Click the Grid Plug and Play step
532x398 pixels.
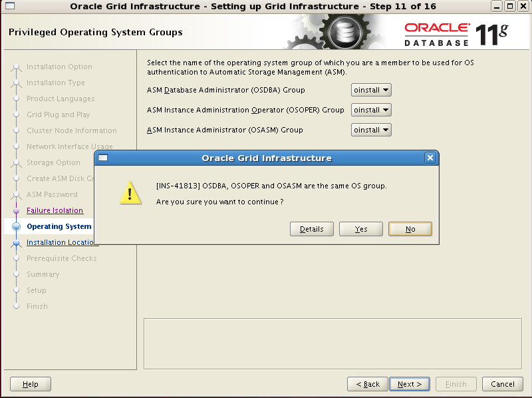[x=59, y=114]
